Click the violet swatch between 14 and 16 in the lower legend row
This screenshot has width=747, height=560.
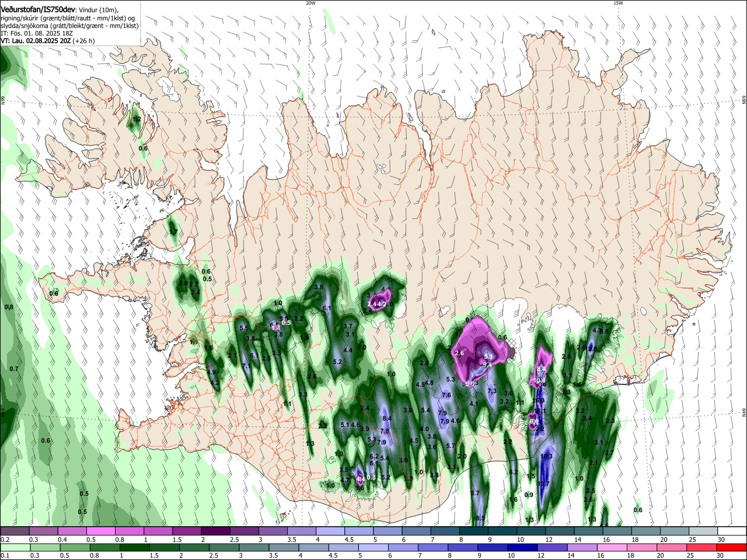pos(582,547)
